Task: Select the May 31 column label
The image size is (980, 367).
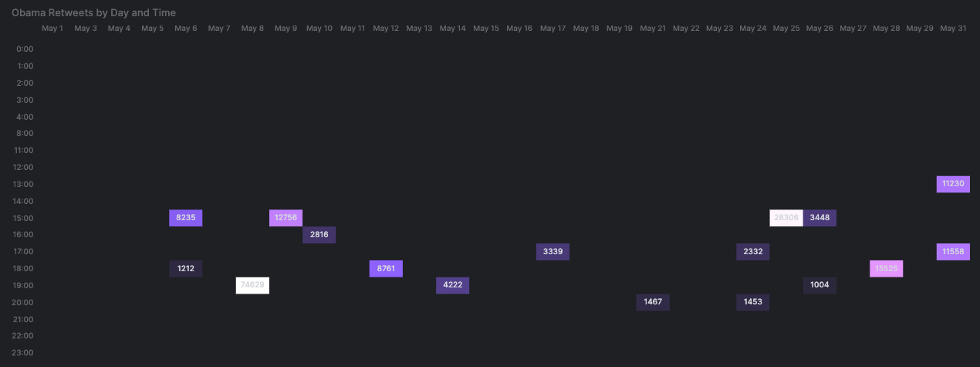Action: tap(953, 29)
